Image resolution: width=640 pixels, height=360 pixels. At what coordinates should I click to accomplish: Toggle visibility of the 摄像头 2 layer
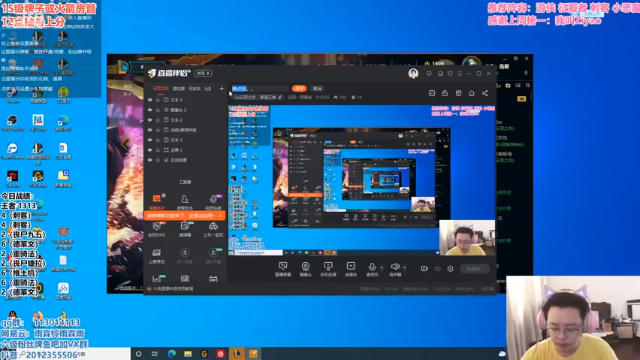(150, 110)
